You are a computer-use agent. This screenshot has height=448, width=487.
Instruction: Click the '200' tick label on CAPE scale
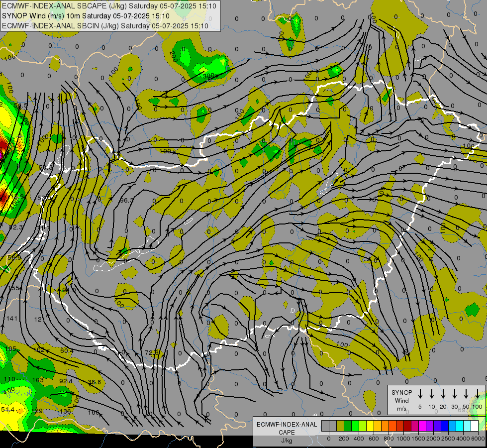coord(344,439)
